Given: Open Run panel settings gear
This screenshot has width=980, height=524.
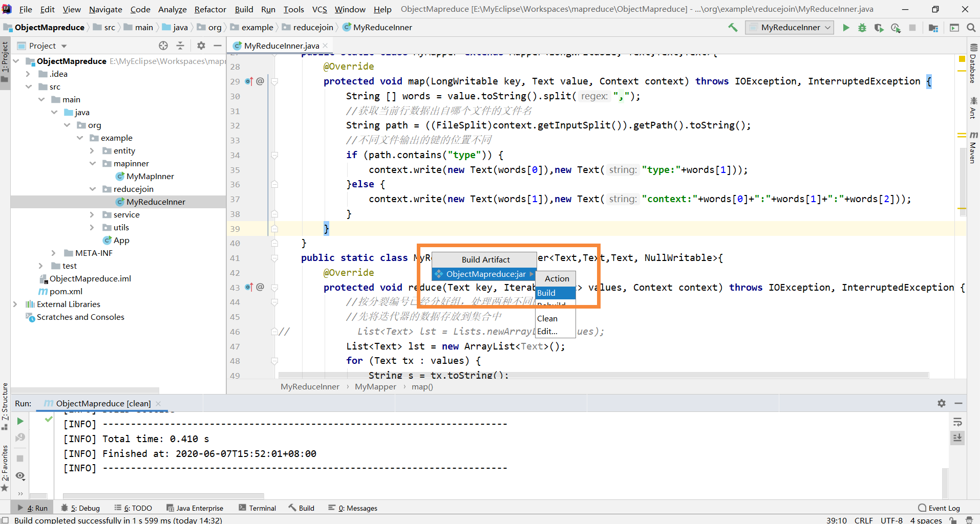Looking at the screenshot, I should (942, 403).
